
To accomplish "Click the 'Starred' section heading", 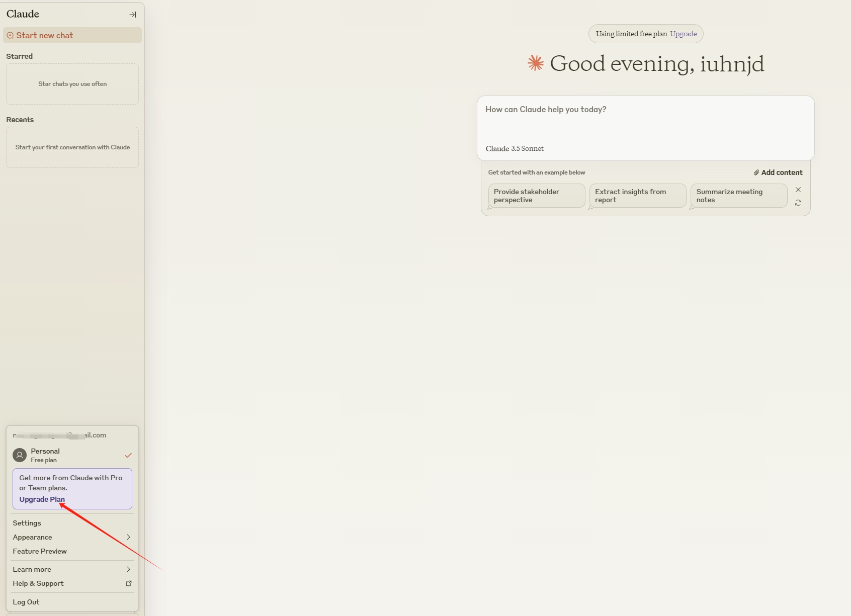I will [x=20, y=56].
